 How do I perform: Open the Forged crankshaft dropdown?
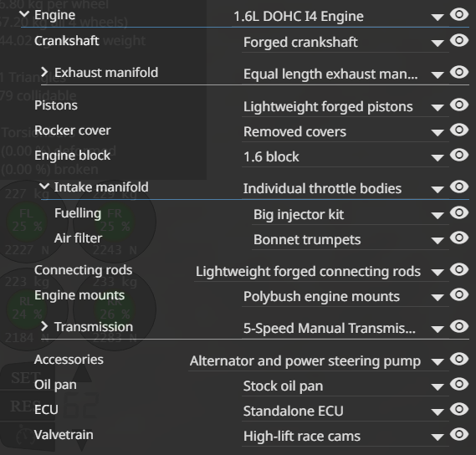pyautogui.click(x=345, y=43)
